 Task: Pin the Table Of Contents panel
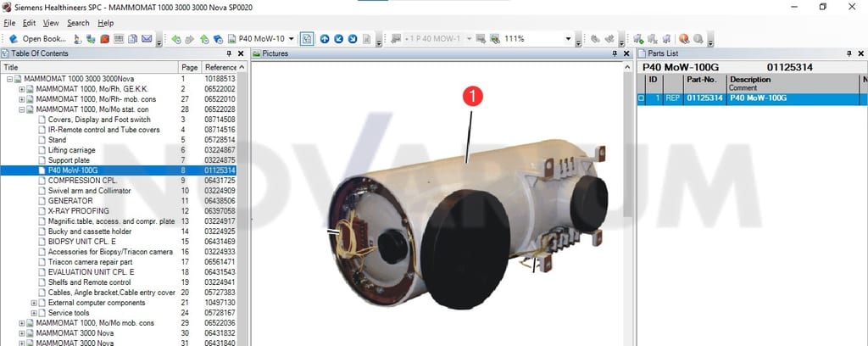229,53
